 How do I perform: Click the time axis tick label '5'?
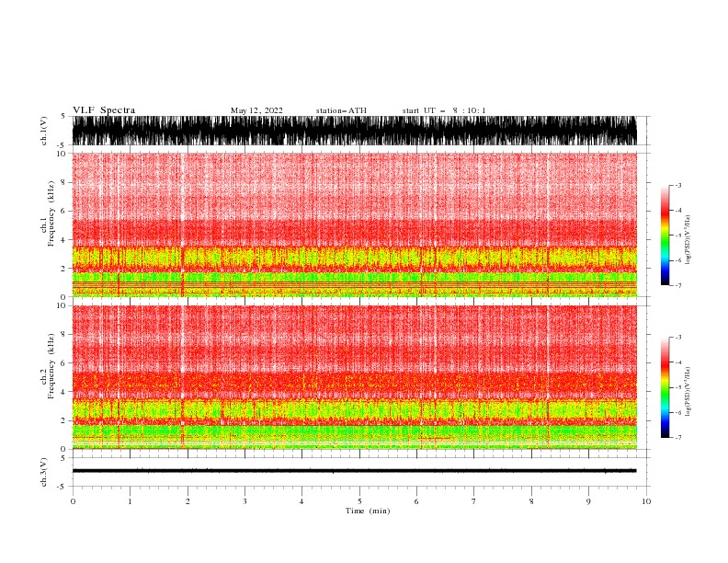[x=359, y=501]
